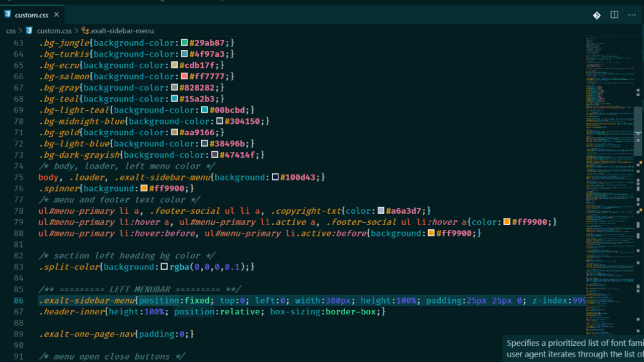Click line number 86 in the gutter
The image size is (644, 362).
pos(19,301)
